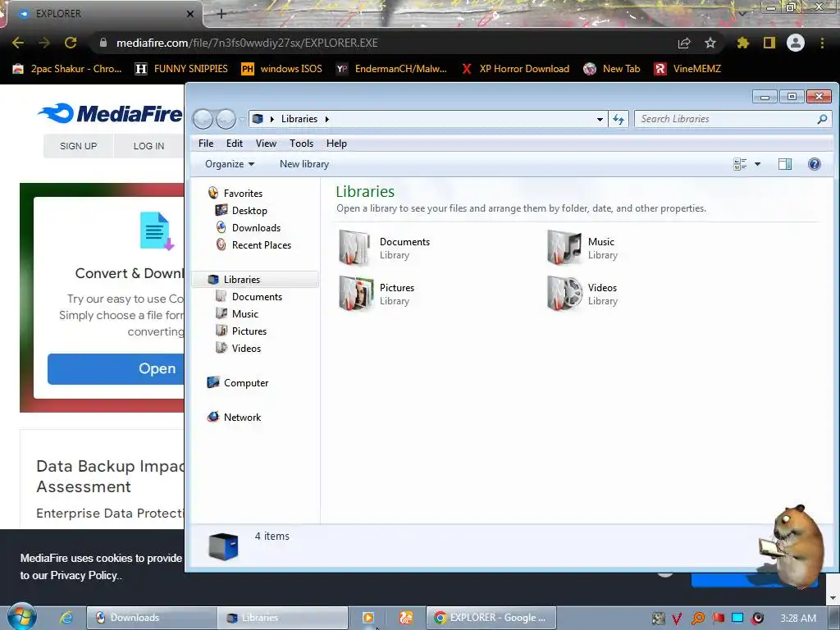The image size is (840, 630).
Task: Toggle the preview pane icon
Action: 785,164
